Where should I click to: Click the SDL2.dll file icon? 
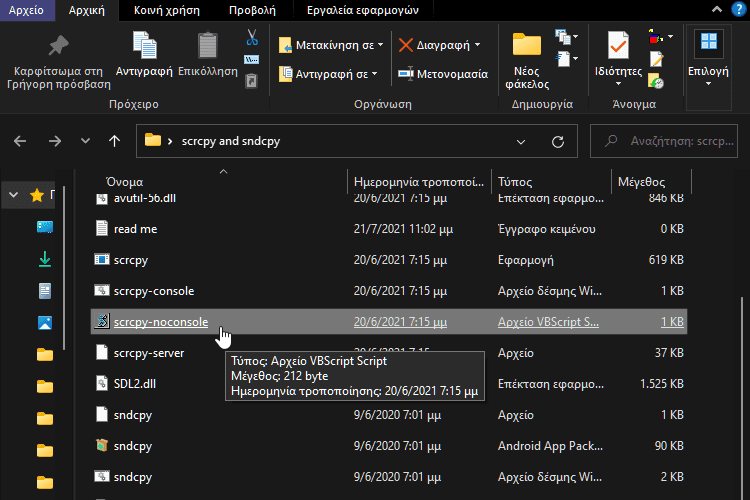coord(102,383)
